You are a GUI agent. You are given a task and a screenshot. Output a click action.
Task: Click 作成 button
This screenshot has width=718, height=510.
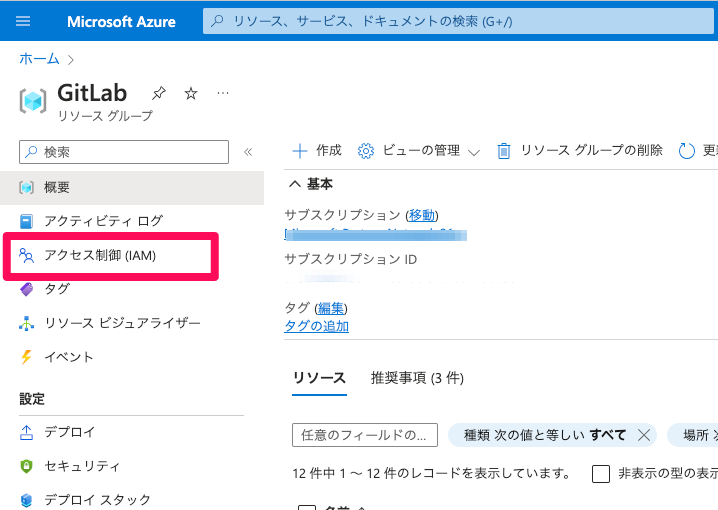[317, 150]
